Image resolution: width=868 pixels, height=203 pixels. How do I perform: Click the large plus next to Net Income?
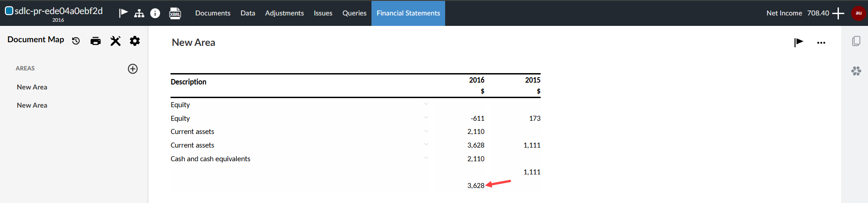click(x=838, y=13)
